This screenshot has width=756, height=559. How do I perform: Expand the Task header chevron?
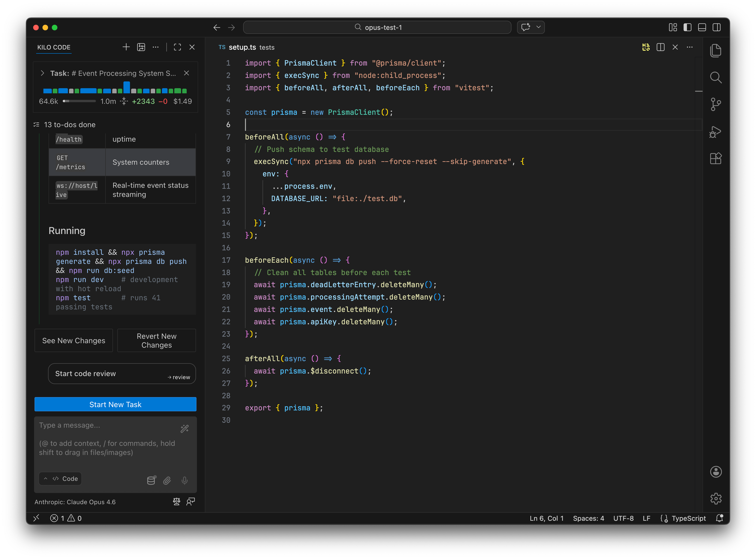click(x=42, y=73)
